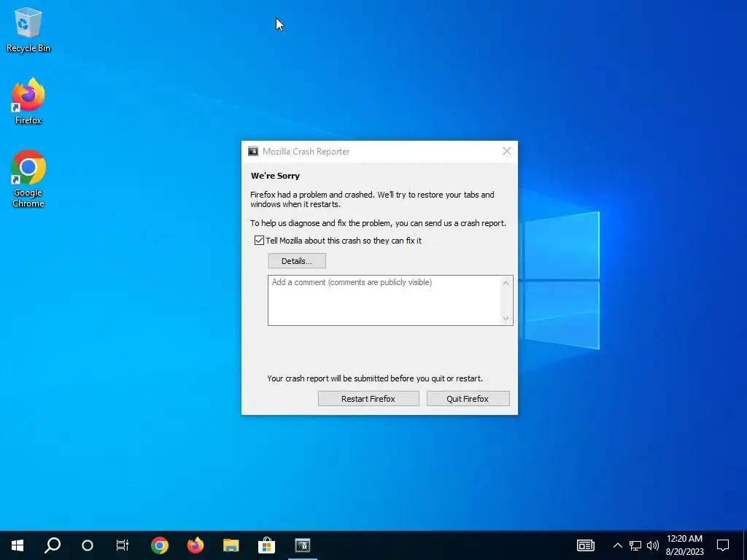Close the Mozilla Crash Reporter dialog
Screen dimensions: 747x560
point(507,152)
